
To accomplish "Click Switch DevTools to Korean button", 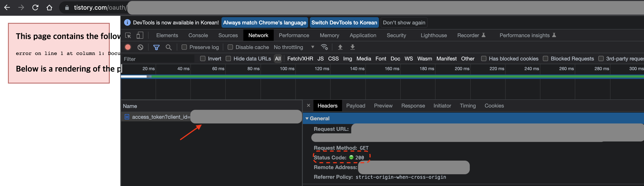I will tap(344, 22).
